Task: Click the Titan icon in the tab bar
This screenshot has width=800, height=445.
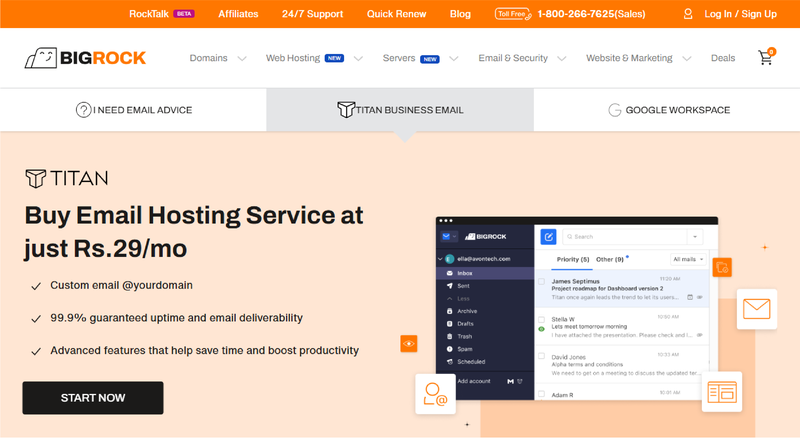Action: tap(345, 109)
